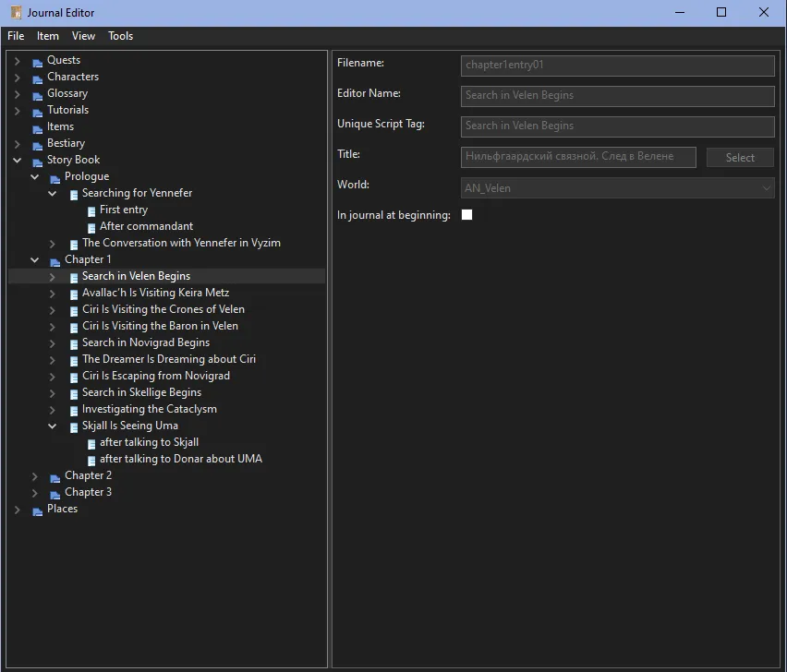Image resolution: width=787 pixels, height=672 pixels.
Task: Collapse the Skjall Is Seeing Uma node
Action: coord(53,426)
